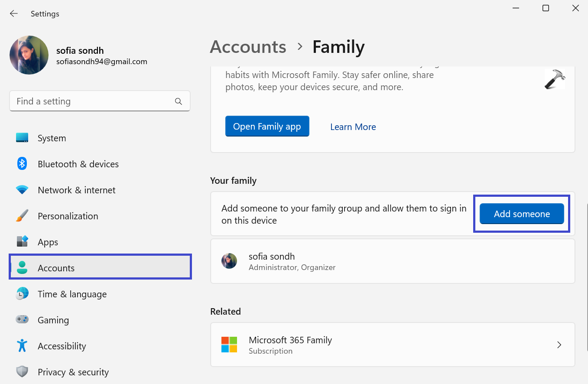Click the 'Family' page title
Viewport: 588px width, 384px height.
click(x=338, y=47)
